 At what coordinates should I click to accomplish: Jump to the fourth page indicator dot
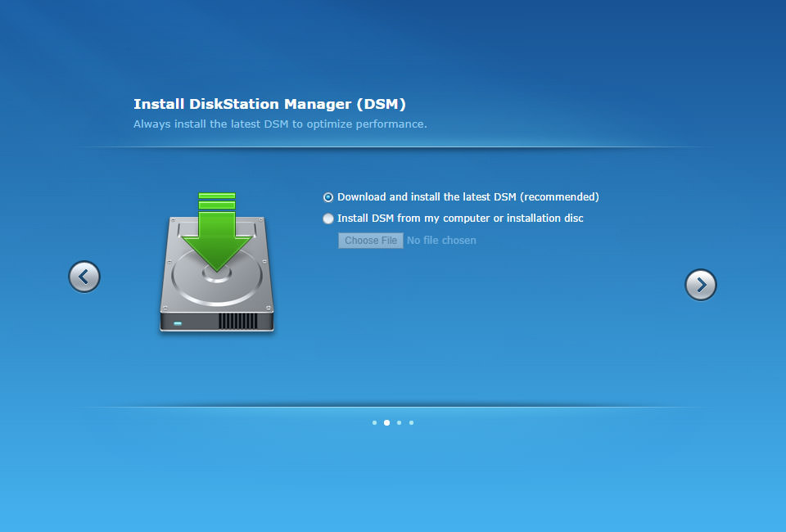[x=412, y=423]
